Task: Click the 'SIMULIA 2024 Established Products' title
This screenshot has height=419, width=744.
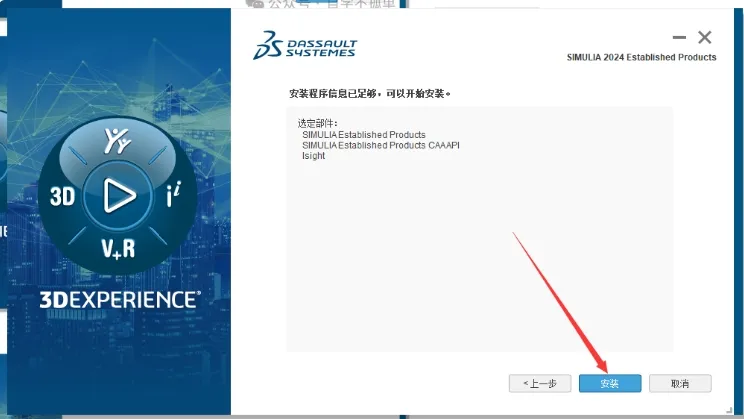Action: (642, 57)
